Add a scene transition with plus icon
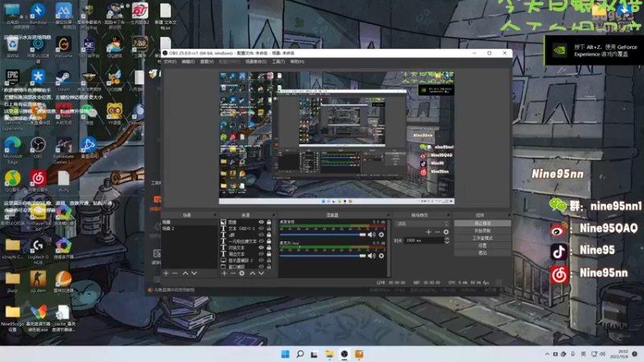644x362 pixels. pyautogui.click(x=428, y=232)
